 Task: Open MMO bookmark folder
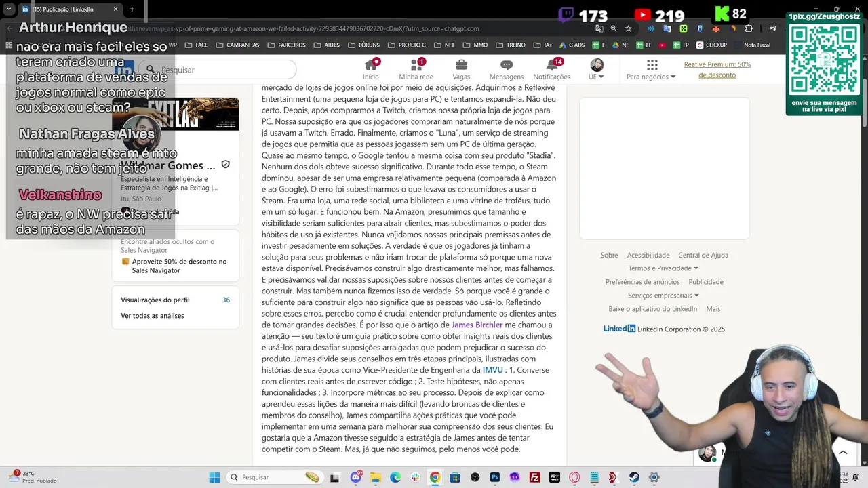475,45
